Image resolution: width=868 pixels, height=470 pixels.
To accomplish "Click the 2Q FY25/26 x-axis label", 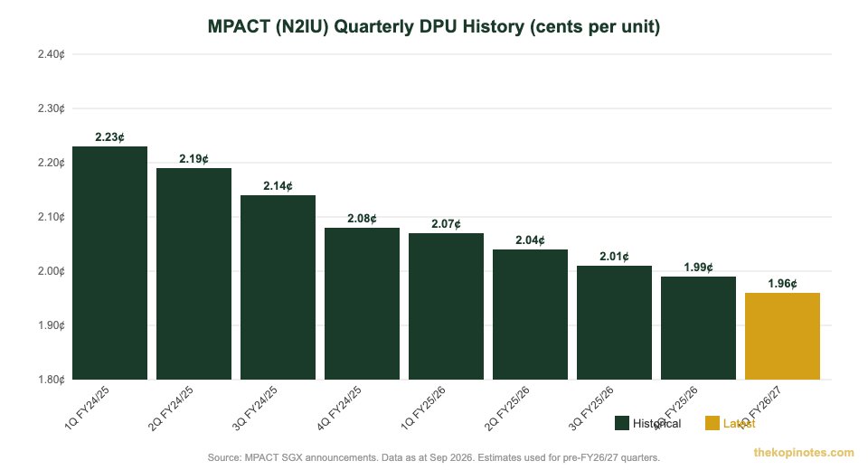I will [x=507, y=409].
